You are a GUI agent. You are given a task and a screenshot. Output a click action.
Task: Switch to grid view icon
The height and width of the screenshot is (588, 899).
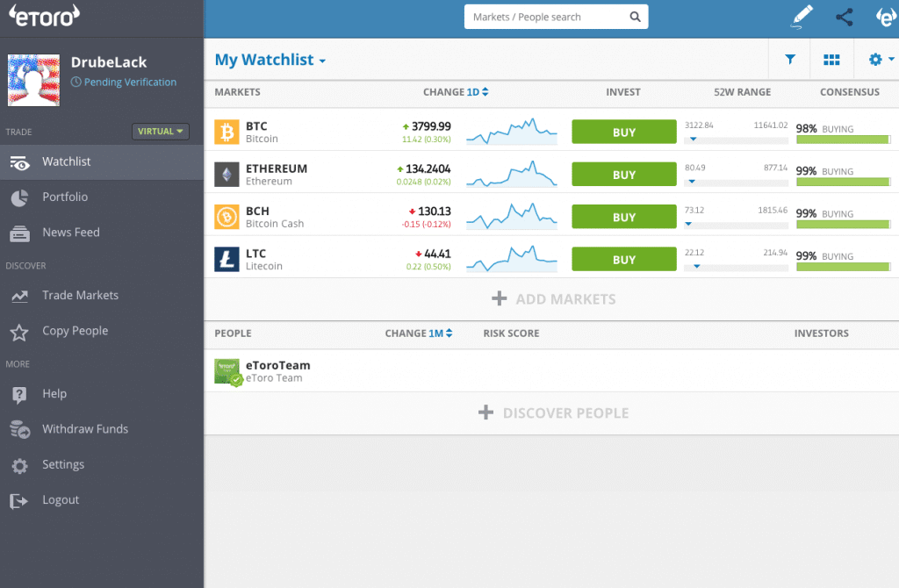point(831,60)
